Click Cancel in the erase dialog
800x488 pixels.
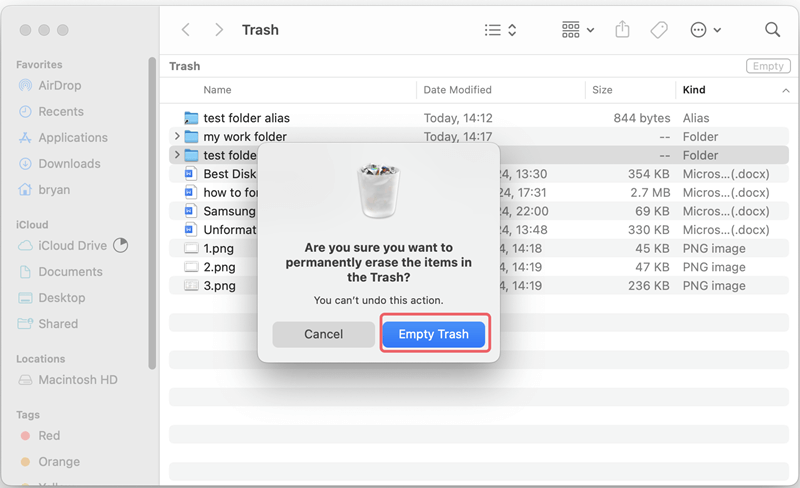[x=323, y=334]
